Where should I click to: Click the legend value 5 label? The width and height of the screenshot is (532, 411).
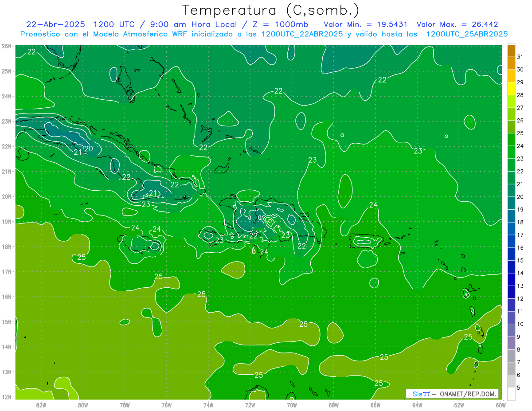coord(519,388)
